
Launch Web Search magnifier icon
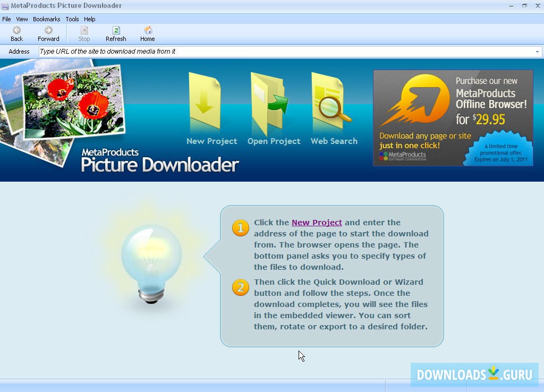pos(330,100)
